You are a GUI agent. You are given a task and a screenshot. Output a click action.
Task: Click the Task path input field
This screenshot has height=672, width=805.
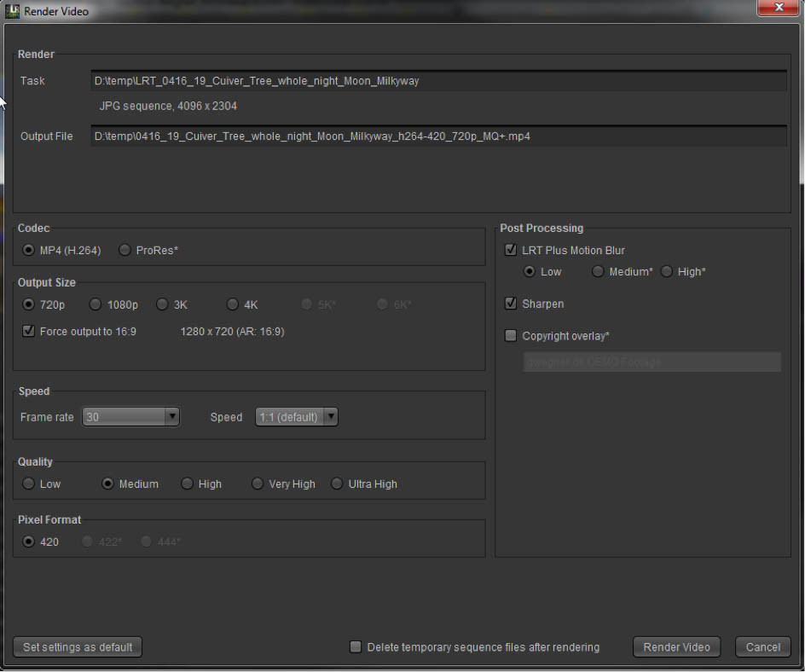[439, 81]
